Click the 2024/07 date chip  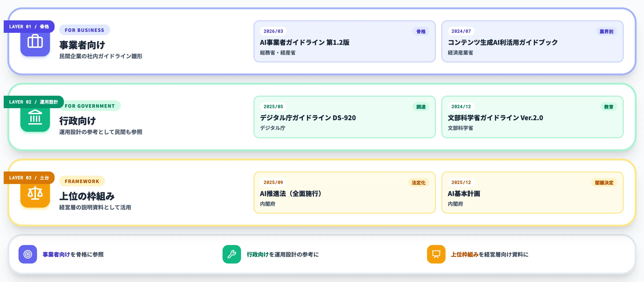click(461, 31)
